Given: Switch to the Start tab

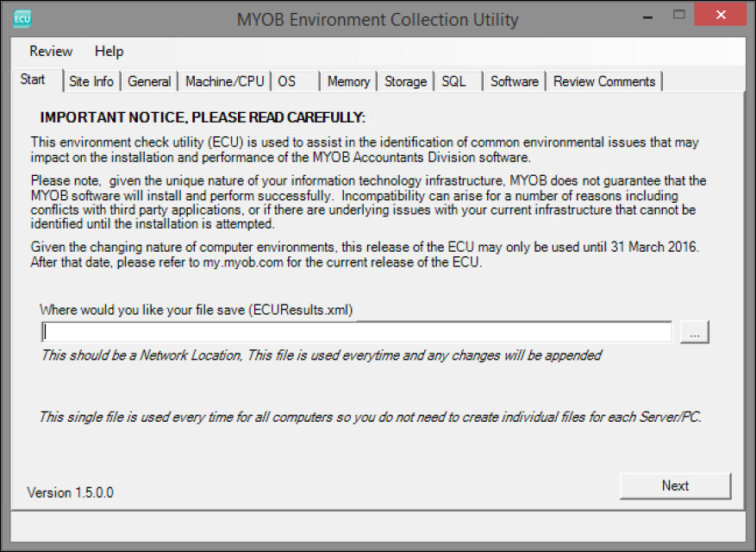Looking at the screenshot, I should (33, 79).
